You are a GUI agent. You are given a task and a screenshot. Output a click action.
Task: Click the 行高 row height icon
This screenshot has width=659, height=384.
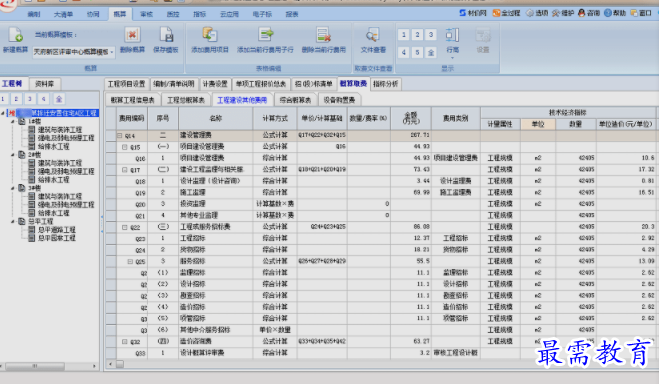point(452,35)
